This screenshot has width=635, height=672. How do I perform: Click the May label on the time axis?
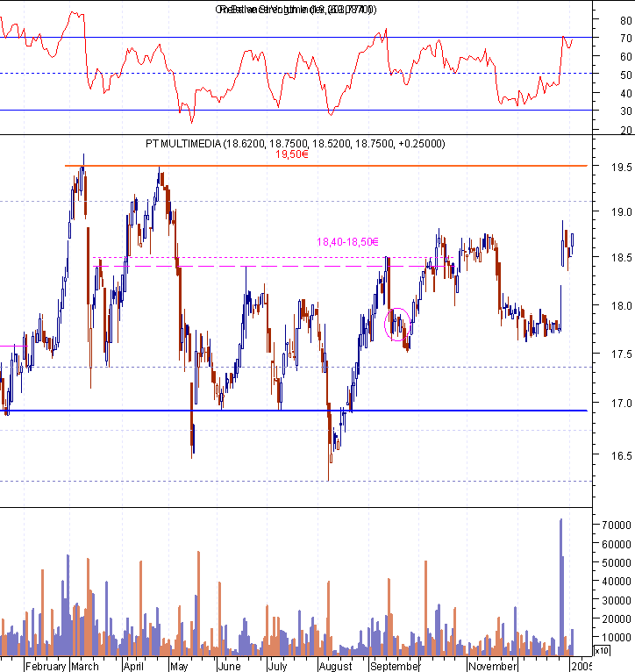click(179, 667)
